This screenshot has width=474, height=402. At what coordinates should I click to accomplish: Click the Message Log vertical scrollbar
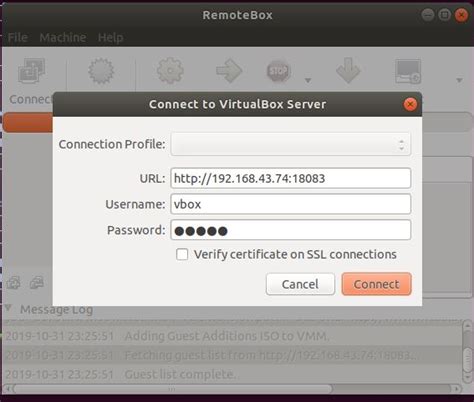467,351
